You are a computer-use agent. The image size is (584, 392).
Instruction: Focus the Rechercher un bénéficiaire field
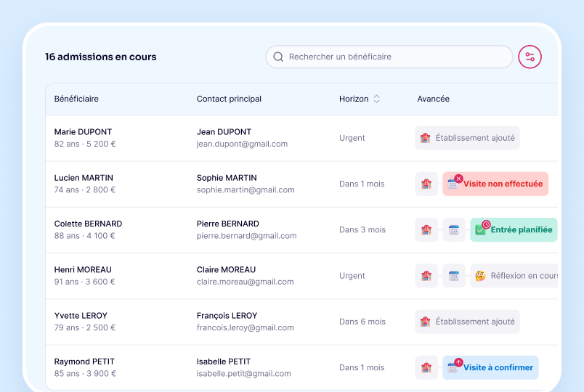389,57
